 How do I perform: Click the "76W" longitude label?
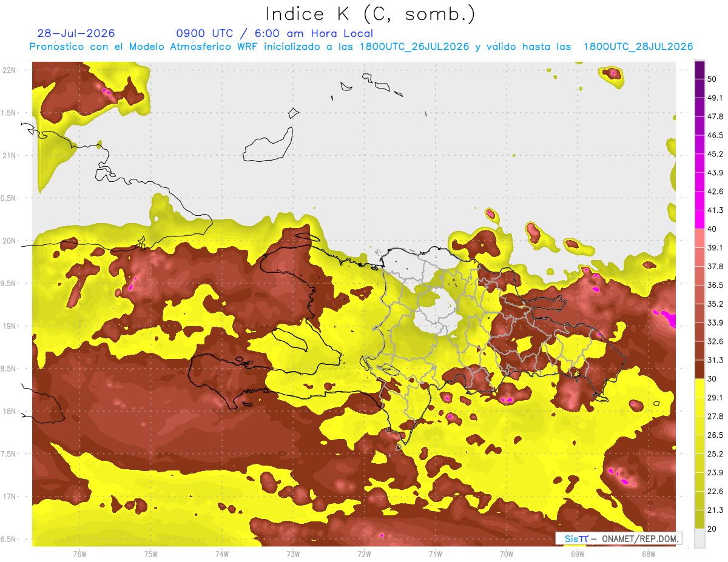[79, 554]
